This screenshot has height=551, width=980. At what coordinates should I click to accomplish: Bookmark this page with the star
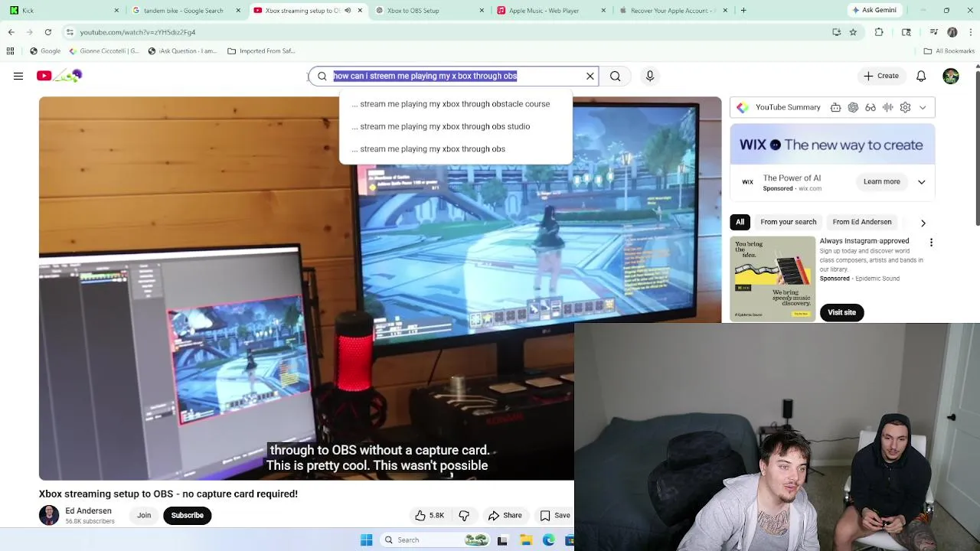pos(853,32)
